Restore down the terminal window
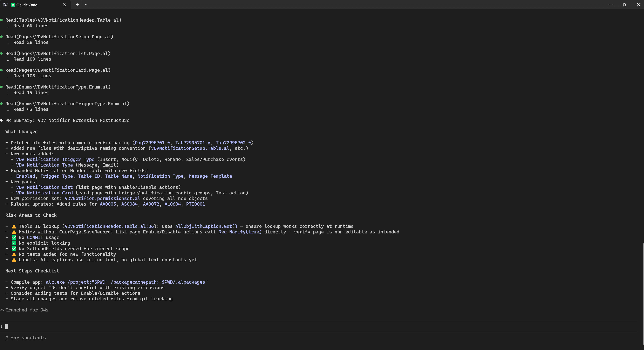This screenshot has width=644, height=350. 624,5
